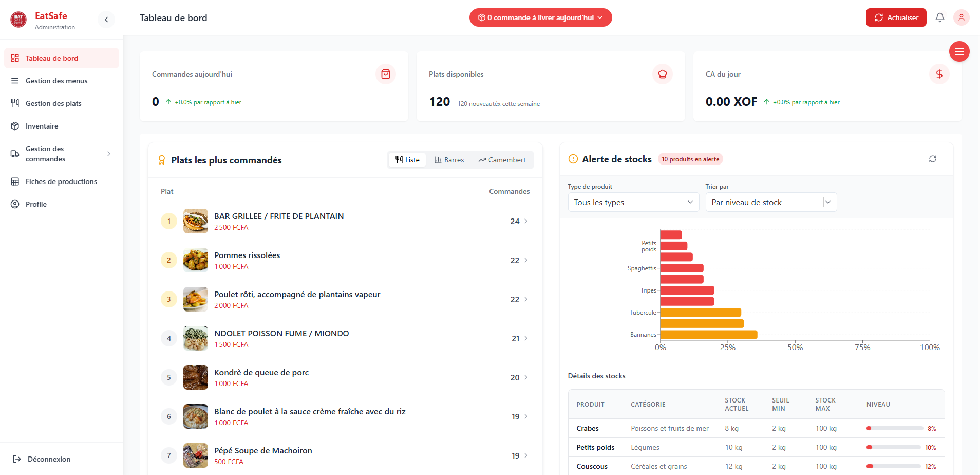Viewport: 980px width, 475px height.
Task: Click the Fiches de productions icon
Action: (15, 181)
